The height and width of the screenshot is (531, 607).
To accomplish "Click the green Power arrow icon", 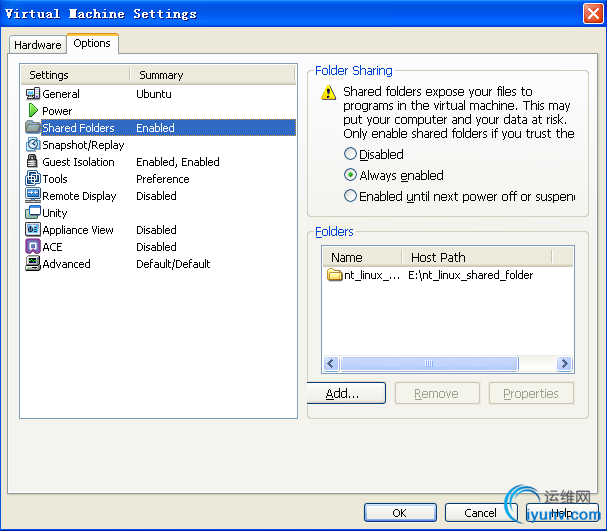I will coord(33,111).
